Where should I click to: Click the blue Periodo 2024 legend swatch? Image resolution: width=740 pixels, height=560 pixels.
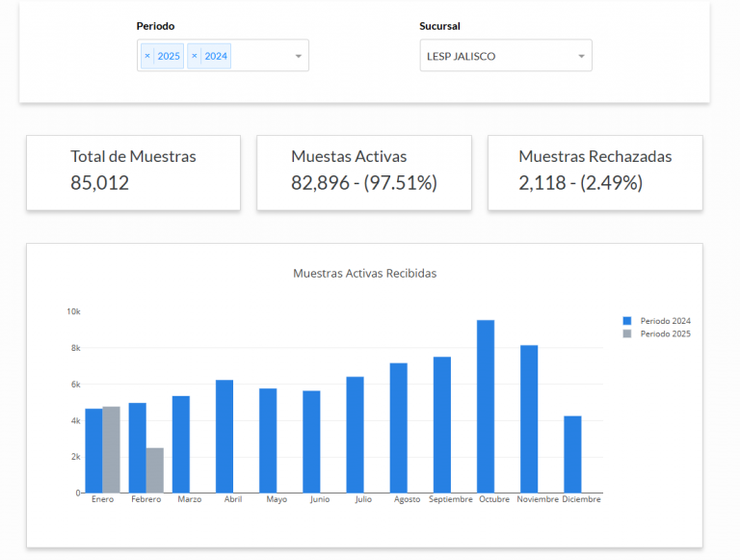pyautogui.click(x=627, y=321)
